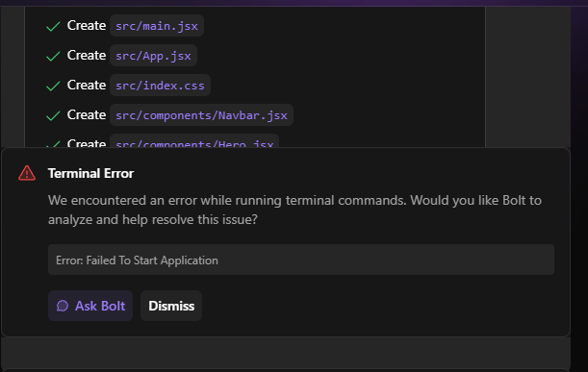Dismiss the Terminal Error alert

click(x=171, y=306)
